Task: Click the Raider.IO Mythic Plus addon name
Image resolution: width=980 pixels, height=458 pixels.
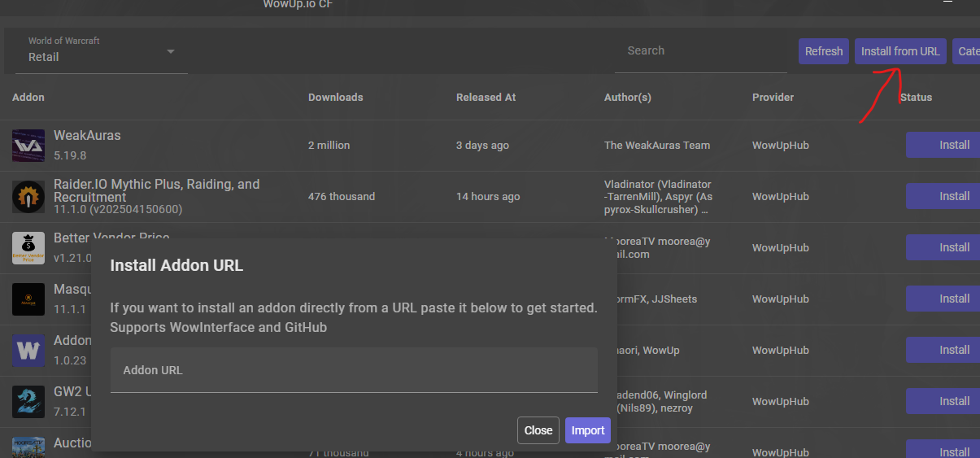Action: click(x=157, y=190)
